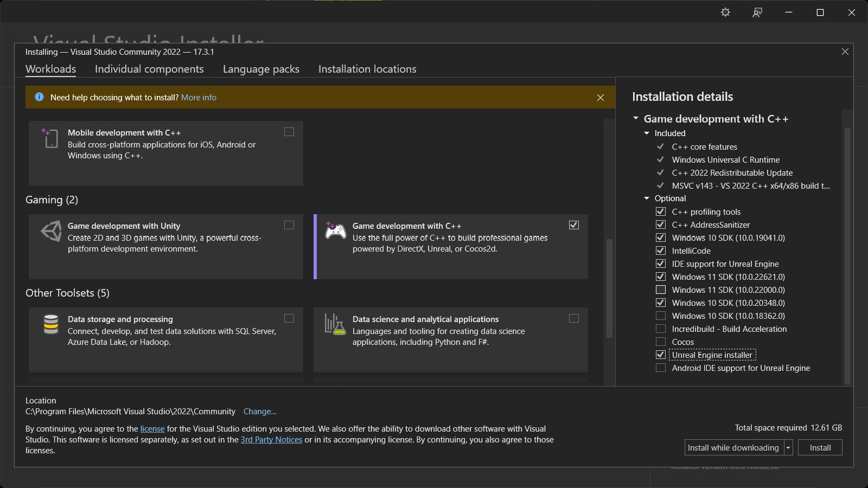This screenshot has width=868, height=488.
Task: Click the Mobile development with C++ icon
Action: [x=49, y=138]
